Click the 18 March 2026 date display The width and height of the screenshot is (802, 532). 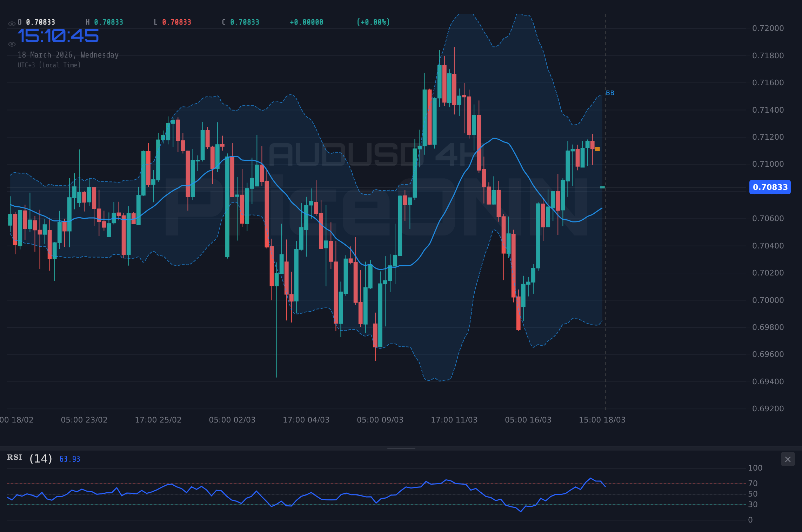(68, 55)
